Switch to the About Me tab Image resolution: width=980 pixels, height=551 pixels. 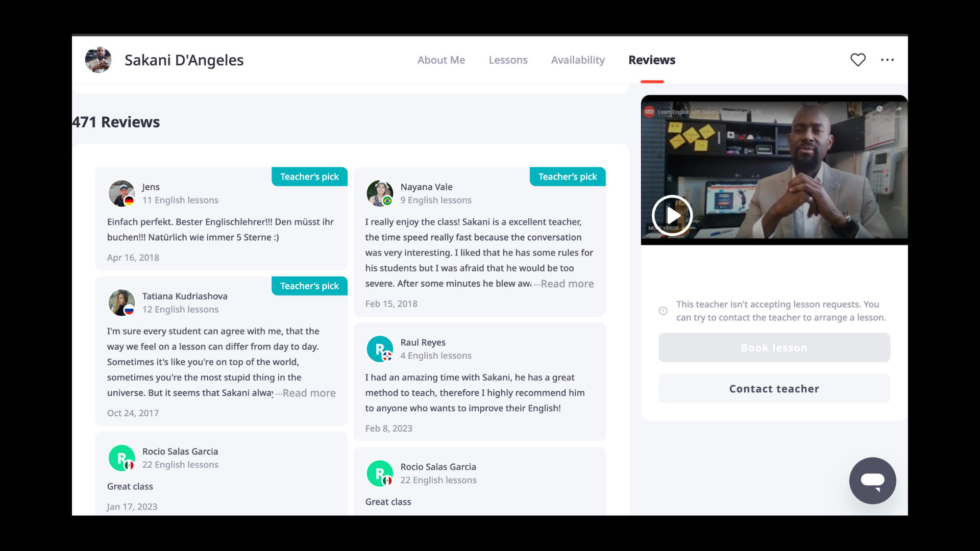point(441,60)
